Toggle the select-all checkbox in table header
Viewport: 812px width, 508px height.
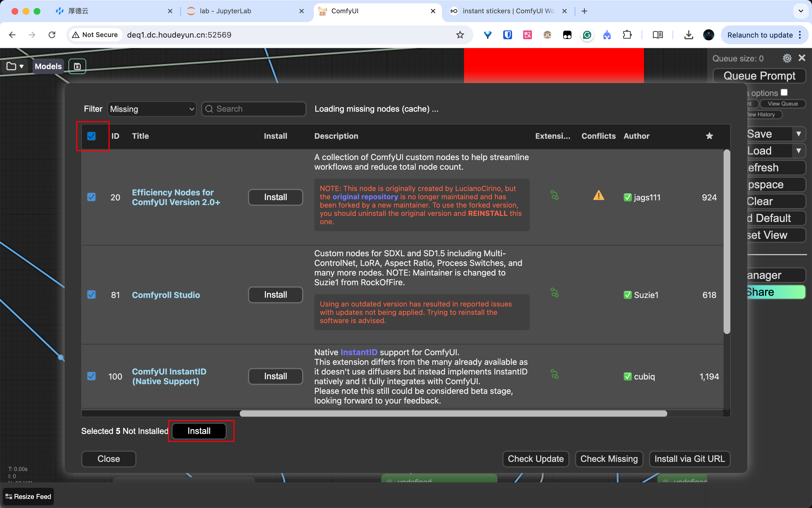(91, 136)
